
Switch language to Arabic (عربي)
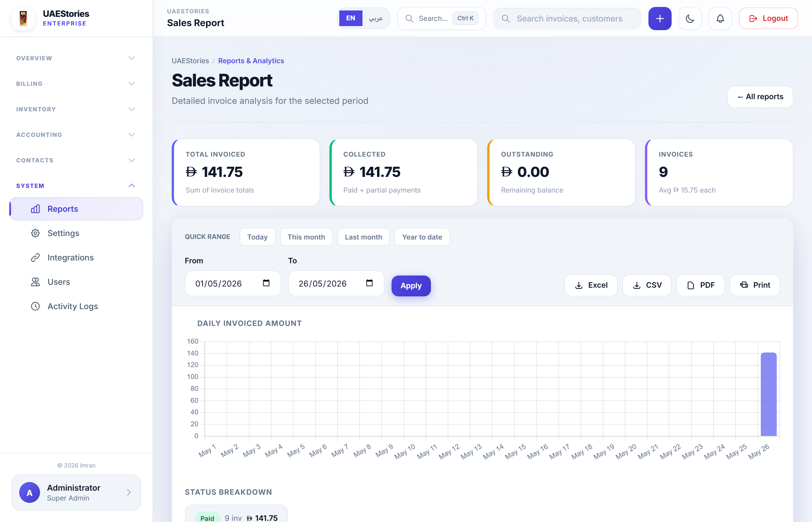coord(376,18)
